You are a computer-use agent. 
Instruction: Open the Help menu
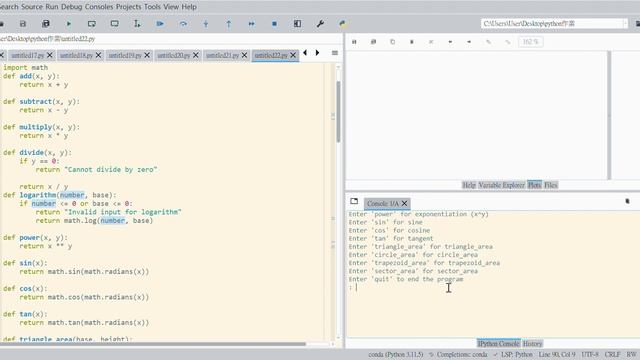pyautogui.click(x=189, y=7)
